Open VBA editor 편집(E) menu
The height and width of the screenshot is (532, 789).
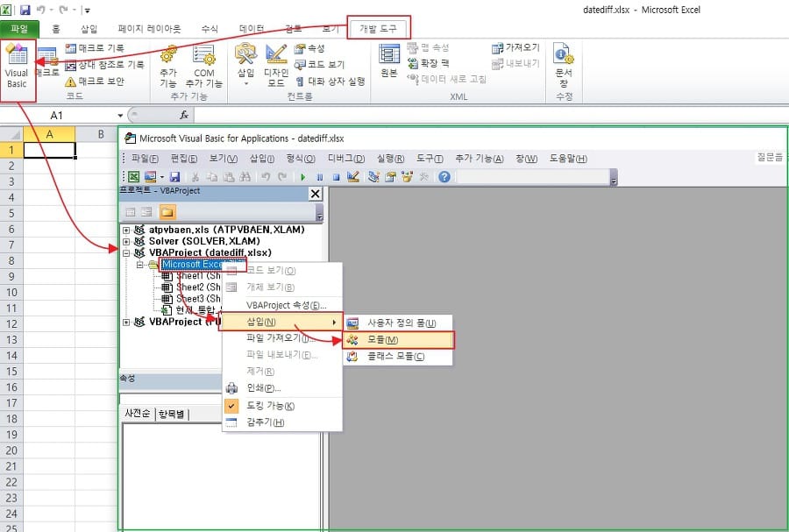click(x=184, y=159)
